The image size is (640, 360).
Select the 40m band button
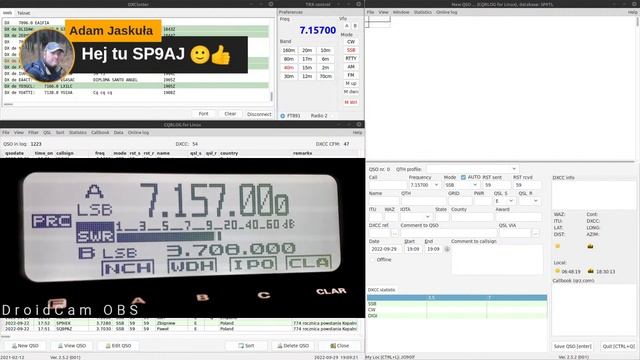(289, 67)
